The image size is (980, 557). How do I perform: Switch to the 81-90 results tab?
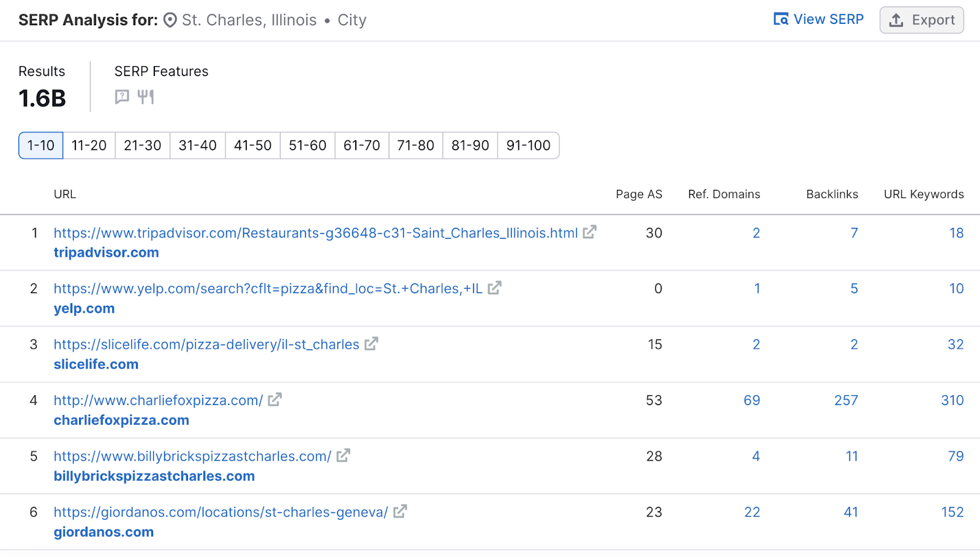[470, 145]
